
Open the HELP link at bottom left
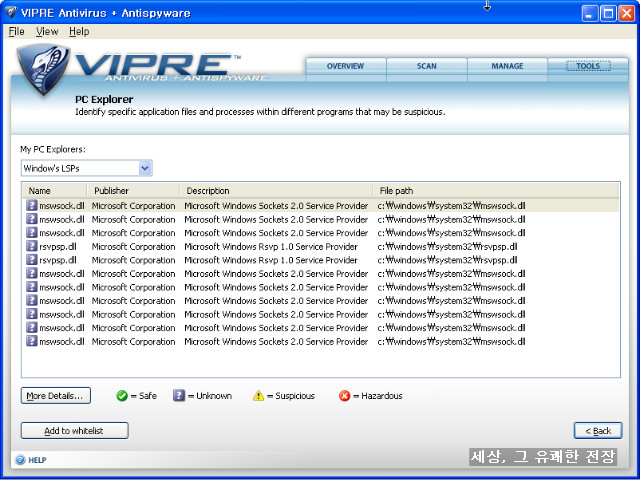coord(37,460)
